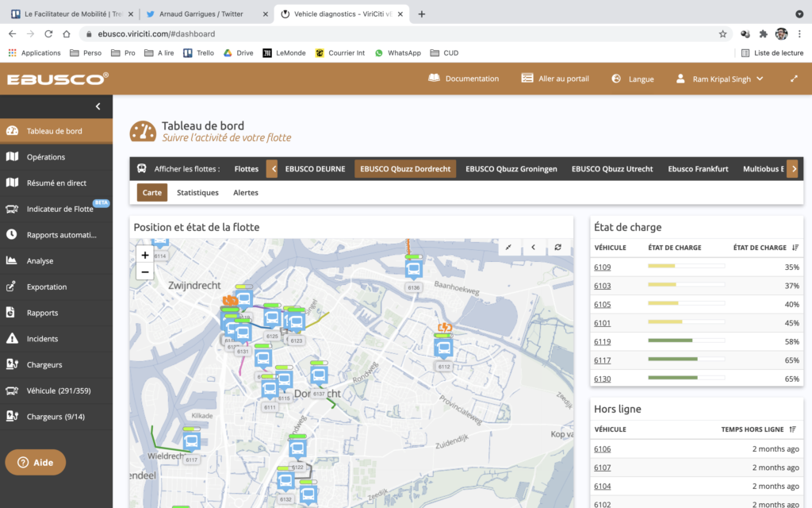
Task: Open vehicle 6130 link
Action: [603, 379]
